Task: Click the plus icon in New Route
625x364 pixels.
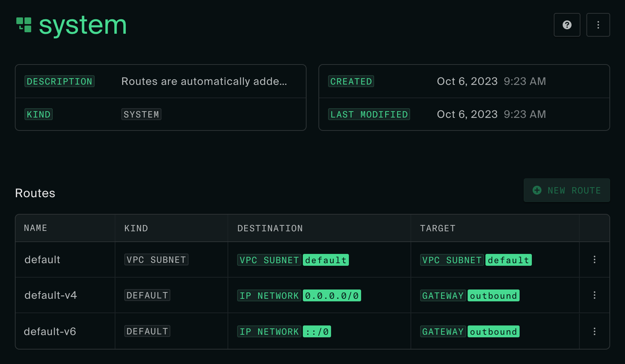Action: click(537, 190)
